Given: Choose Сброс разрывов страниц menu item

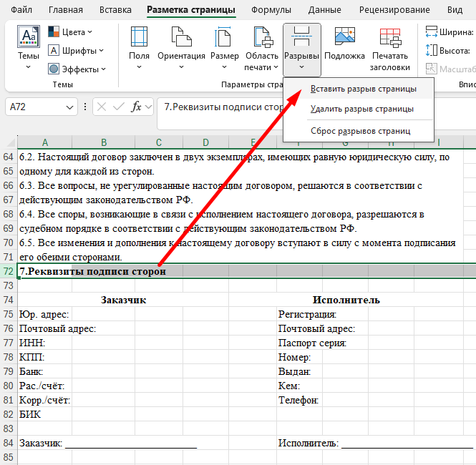Looking at the screenshot, I should click(360, 131).
